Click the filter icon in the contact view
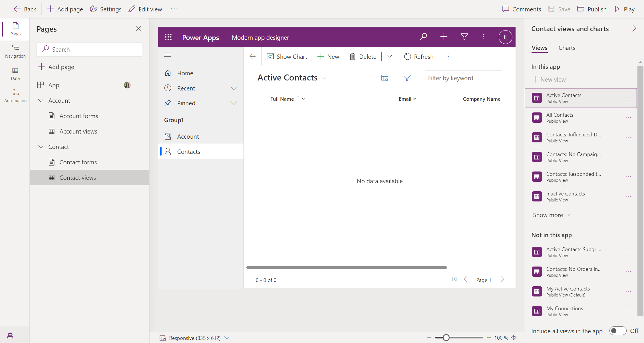The width and height of the screenshot is (644, 343). point(407,78)
